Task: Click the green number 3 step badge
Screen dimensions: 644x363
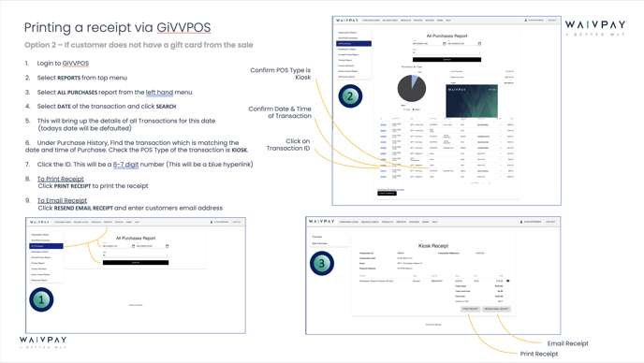Action: [x=322, y=263]
